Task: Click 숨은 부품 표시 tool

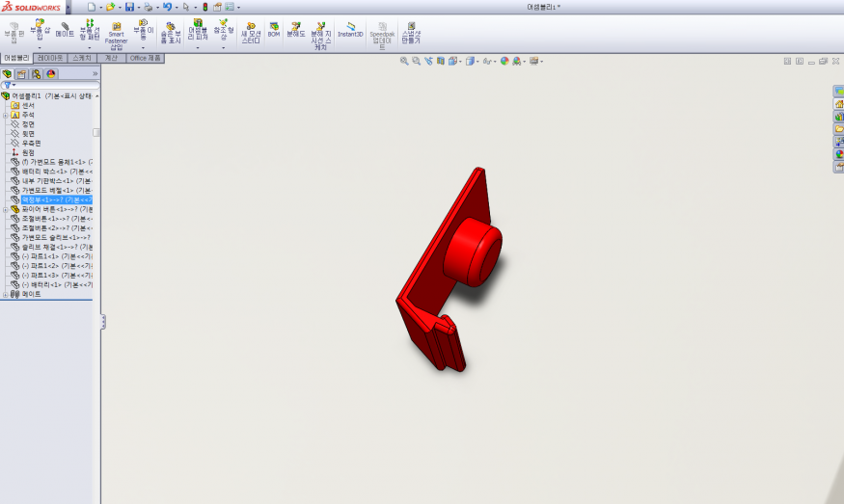Action: 171,34
